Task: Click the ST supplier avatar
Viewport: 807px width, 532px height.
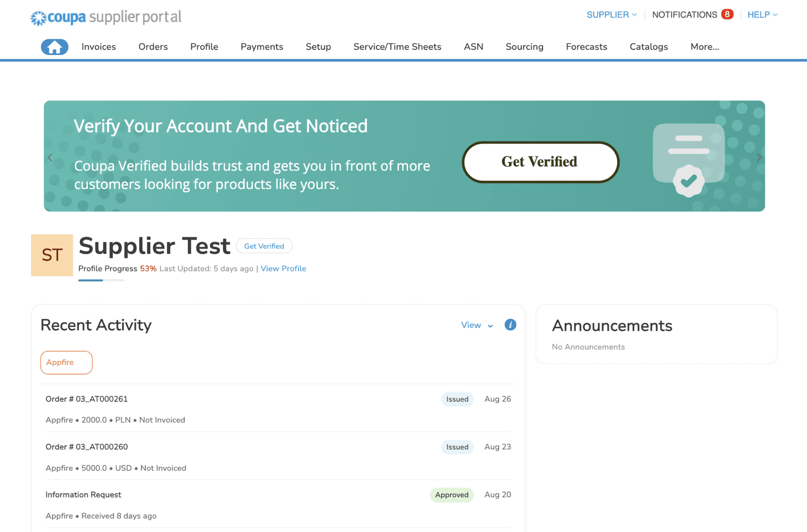Action: click(52, 255)
